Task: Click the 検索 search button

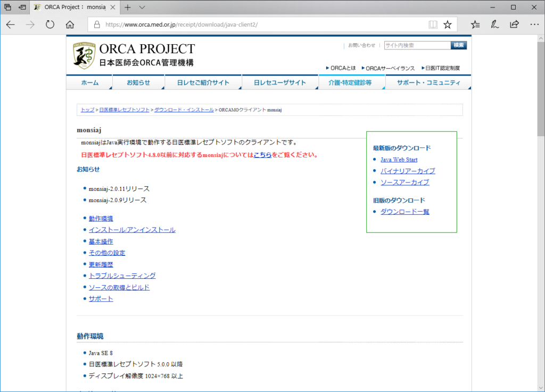Action: 459,45
